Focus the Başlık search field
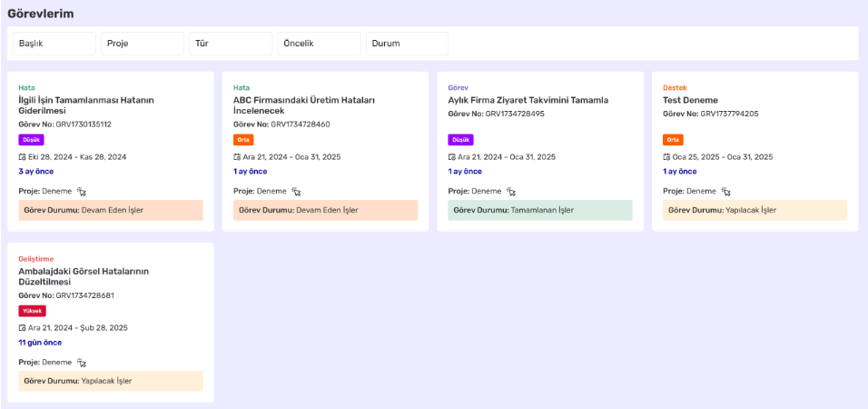868x409 pixels. [x=54, y=44]
